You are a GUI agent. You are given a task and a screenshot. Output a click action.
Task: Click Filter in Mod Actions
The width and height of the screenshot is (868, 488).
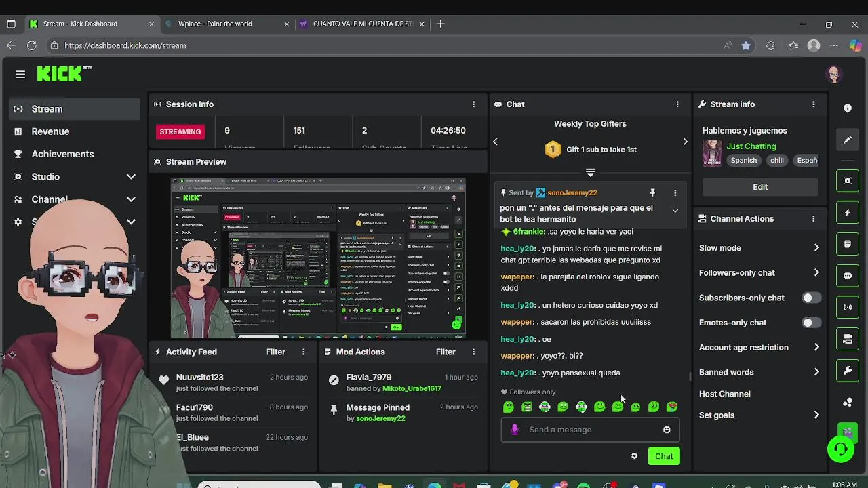click(446, 352)
